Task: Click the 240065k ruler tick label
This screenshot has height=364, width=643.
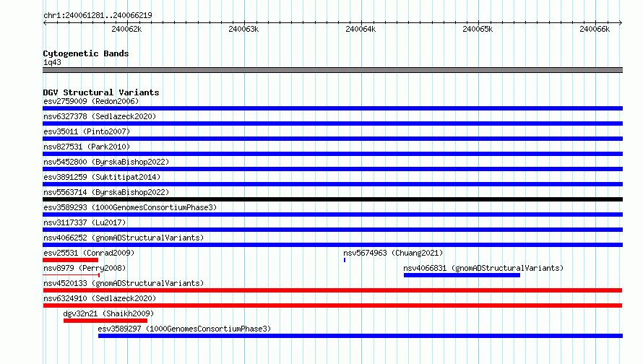Action: tap(478, 29)
